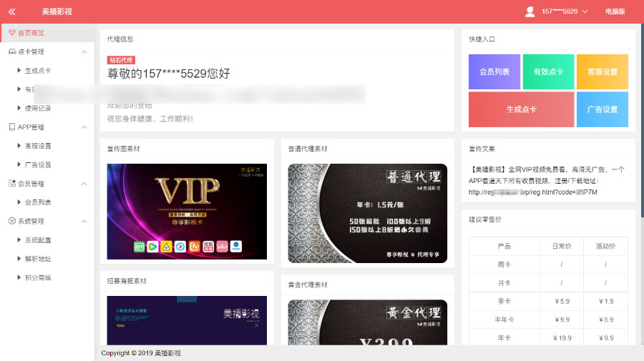The height and width of the screenshot is (361, 644).
Task: Open the 黄金代理 material card image
Action: (368, 322)
